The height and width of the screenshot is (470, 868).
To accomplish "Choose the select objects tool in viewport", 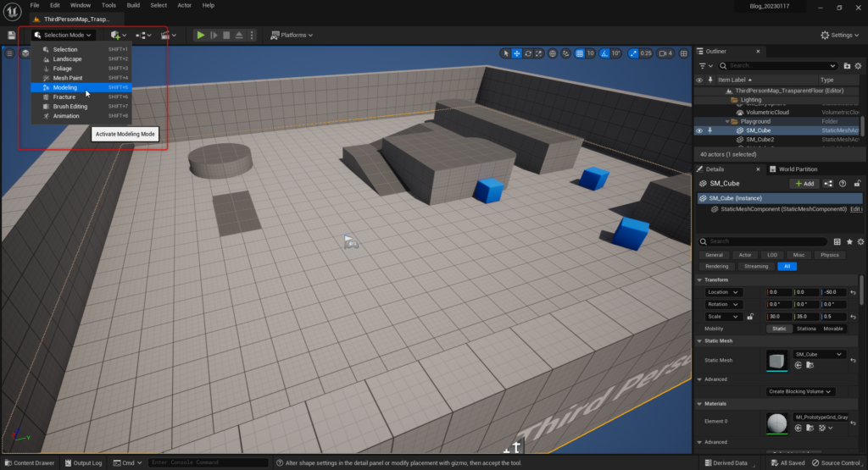I will pos(505,53).
